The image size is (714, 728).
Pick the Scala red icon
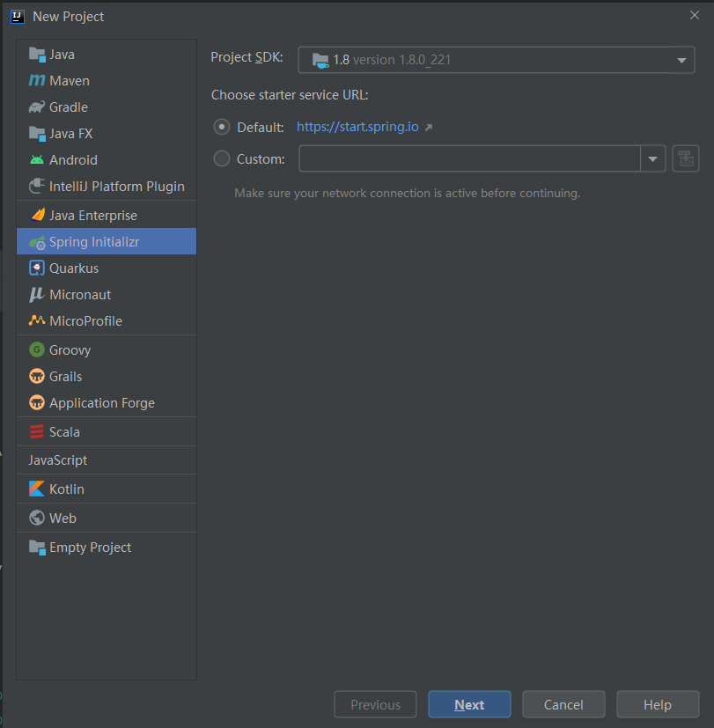tap(37, 432)
